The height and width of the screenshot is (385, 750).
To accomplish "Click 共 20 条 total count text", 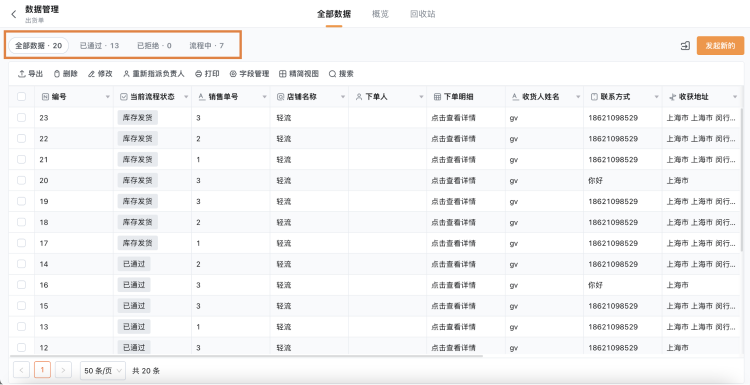I will point(146,370).
